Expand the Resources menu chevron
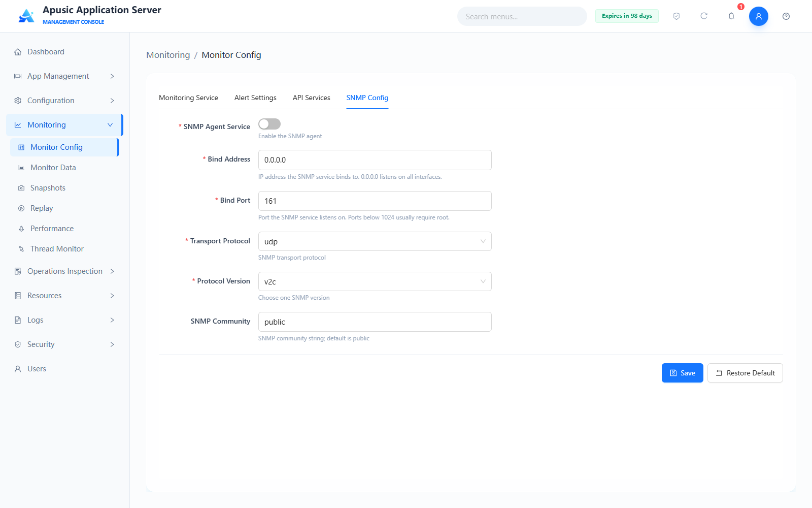Screen dimensions: 812x508 [112, 296]
